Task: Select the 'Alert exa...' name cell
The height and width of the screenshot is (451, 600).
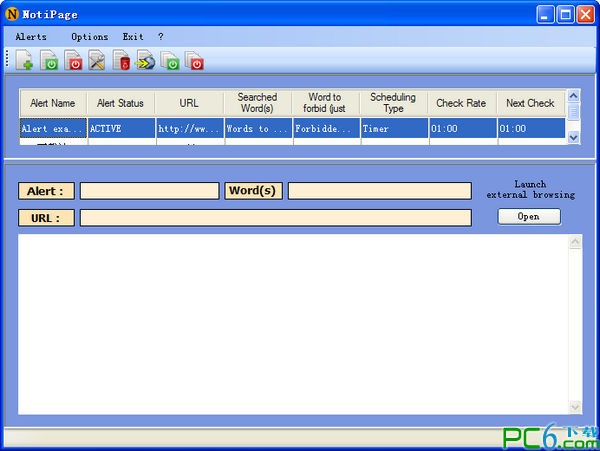Action: coord(53,128)
